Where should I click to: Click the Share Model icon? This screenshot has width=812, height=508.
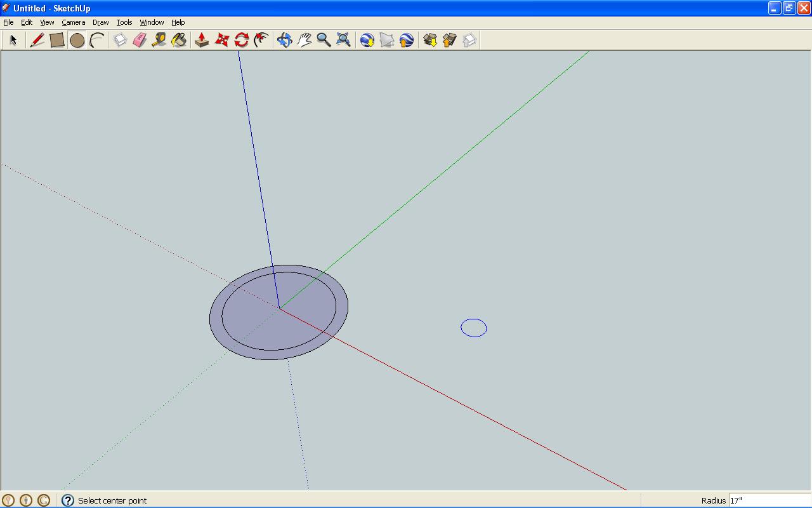(x=449, y=40)
